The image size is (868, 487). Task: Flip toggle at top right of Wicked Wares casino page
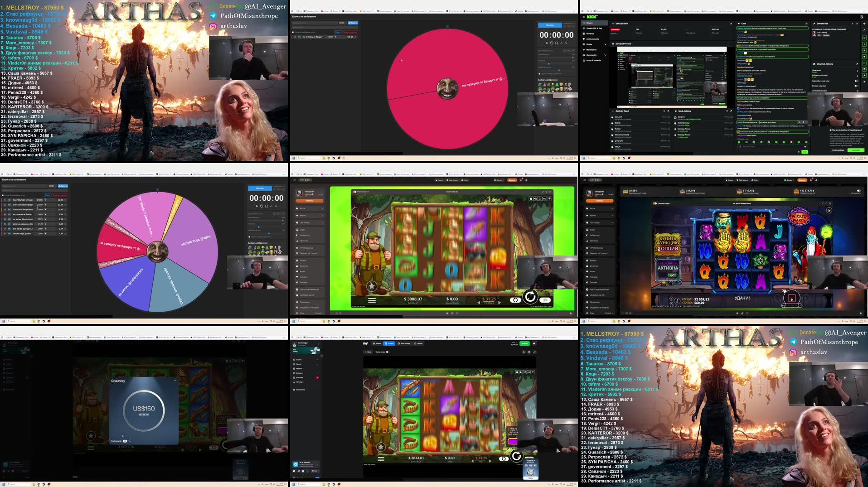858,191
